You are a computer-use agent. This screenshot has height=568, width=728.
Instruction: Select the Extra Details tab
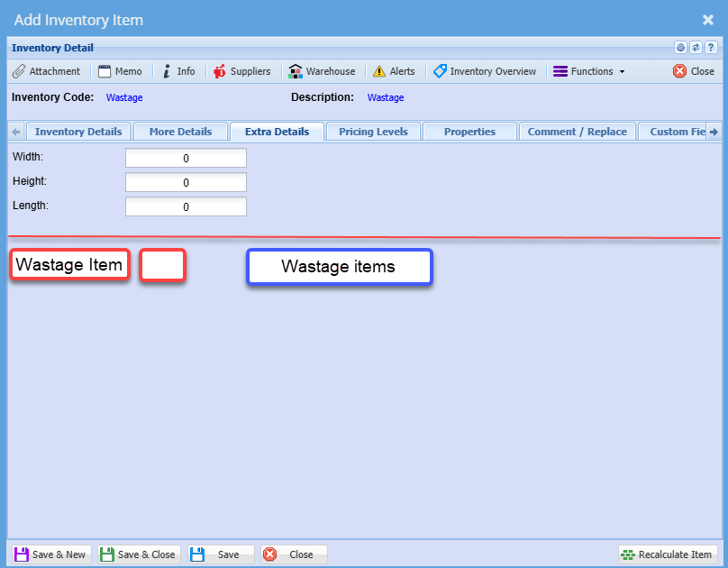pyautogui.click(x=277, y=132)
